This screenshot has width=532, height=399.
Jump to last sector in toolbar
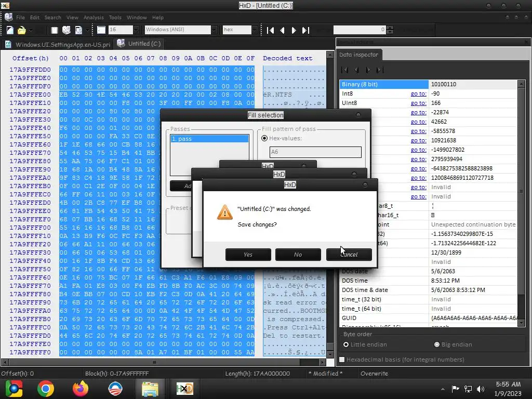(x=305, y=31)
